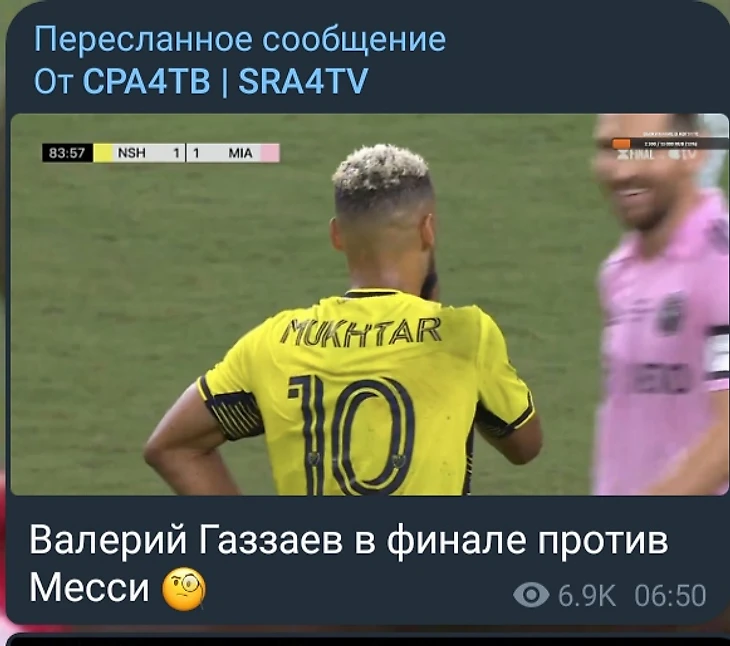This screenshot has height=646, width=730.
Task: Open the player's bleached hair area of photo
Action: (381, 174)
